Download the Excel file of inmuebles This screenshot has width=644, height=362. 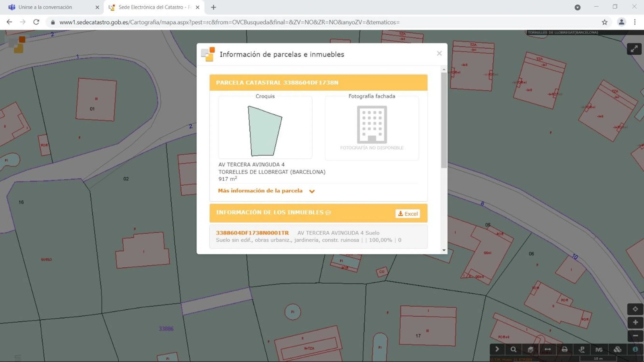[x=408, y=214]
